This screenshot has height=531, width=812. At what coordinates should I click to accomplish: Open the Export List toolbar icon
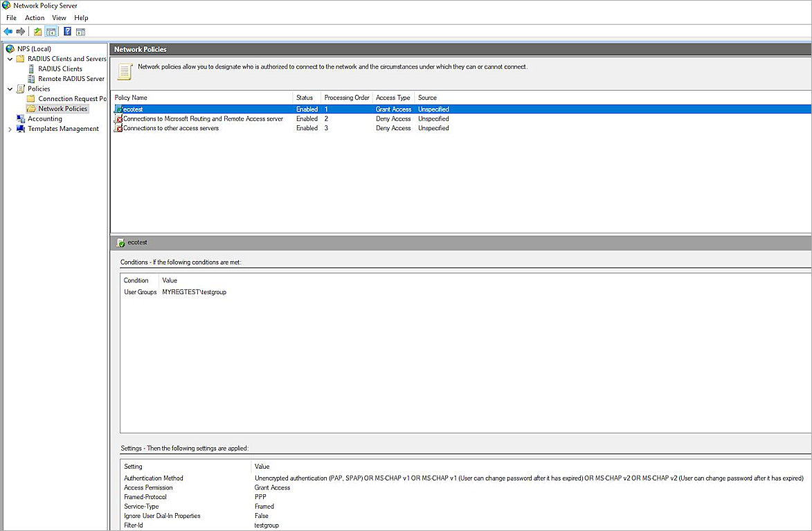click(x=37, y=31)
